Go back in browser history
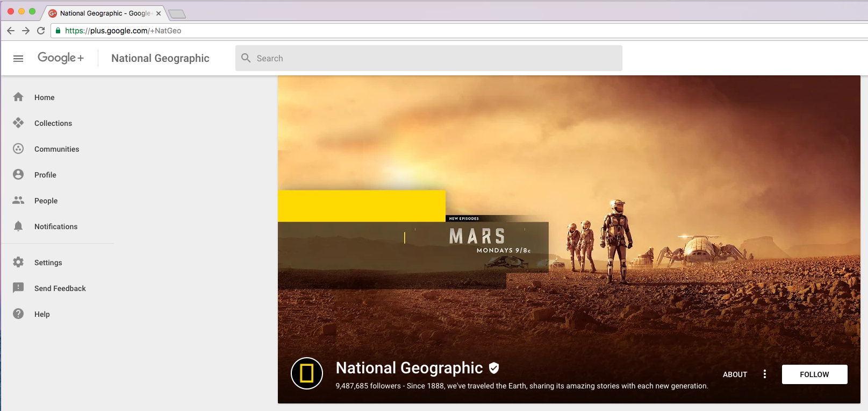The height and width of the screenshot is (411, 868). point(11,31)
